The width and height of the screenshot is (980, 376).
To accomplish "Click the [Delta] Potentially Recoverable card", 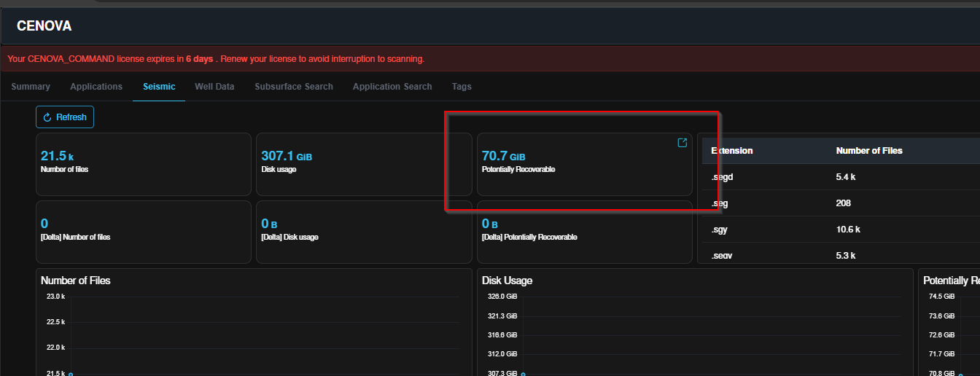I will (584, 232).
